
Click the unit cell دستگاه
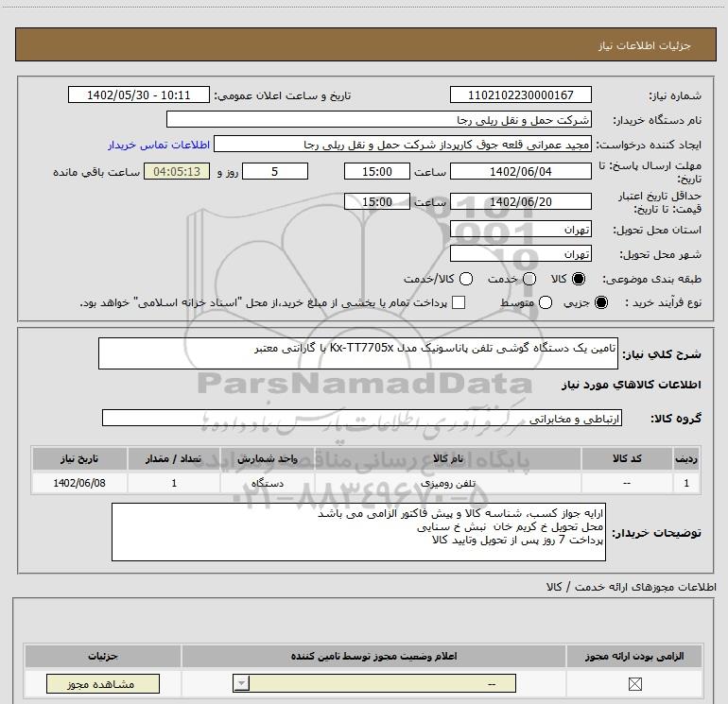click(268, 483)
